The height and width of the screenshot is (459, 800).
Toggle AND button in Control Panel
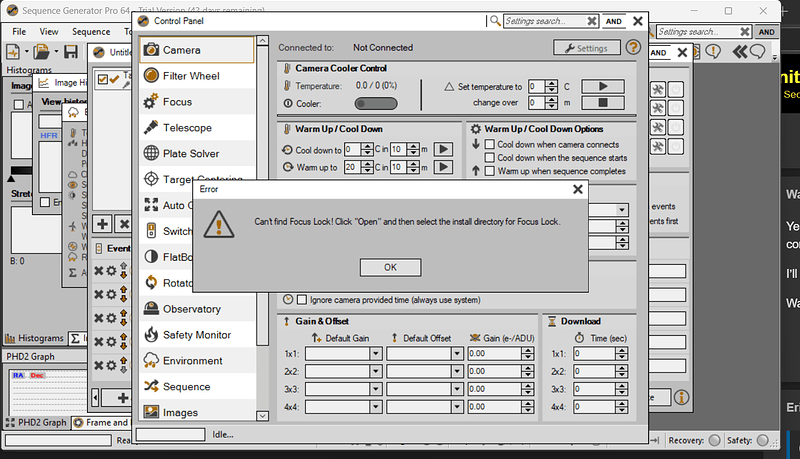pos(614,21)
